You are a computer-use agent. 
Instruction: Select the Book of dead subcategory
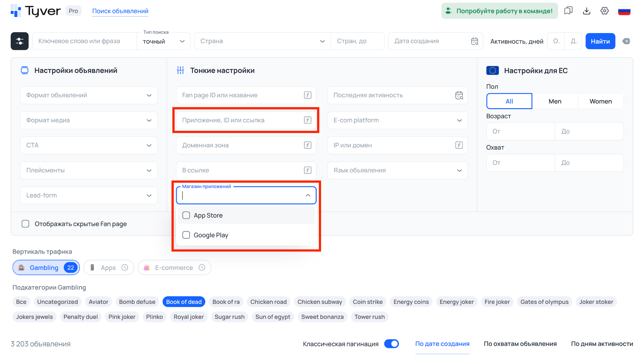click(x=184, y=302)
